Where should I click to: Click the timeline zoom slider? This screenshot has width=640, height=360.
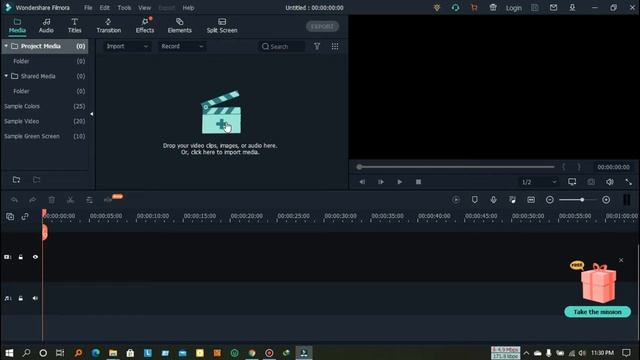578,200
